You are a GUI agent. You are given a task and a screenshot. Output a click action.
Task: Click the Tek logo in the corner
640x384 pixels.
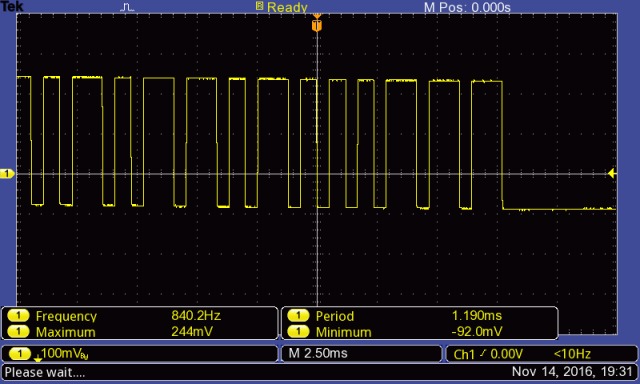tap(12, 6)
